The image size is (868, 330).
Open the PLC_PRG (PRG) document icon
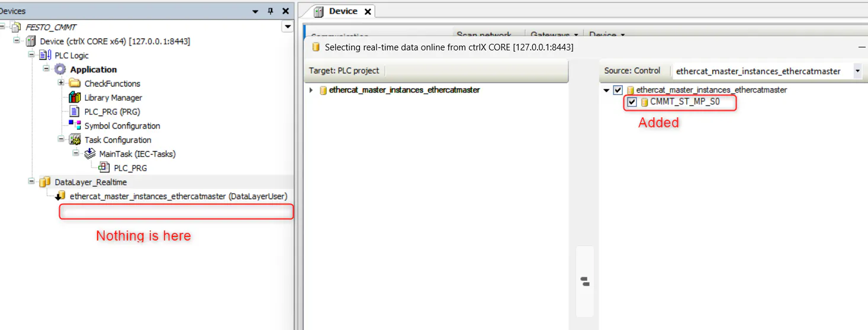tap(75, 111)
